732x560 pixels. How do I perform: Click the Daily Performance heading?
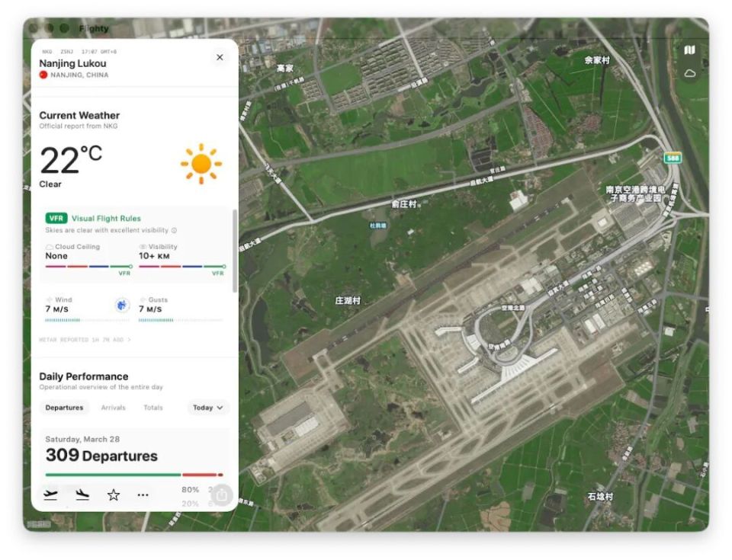click(84, 376)
